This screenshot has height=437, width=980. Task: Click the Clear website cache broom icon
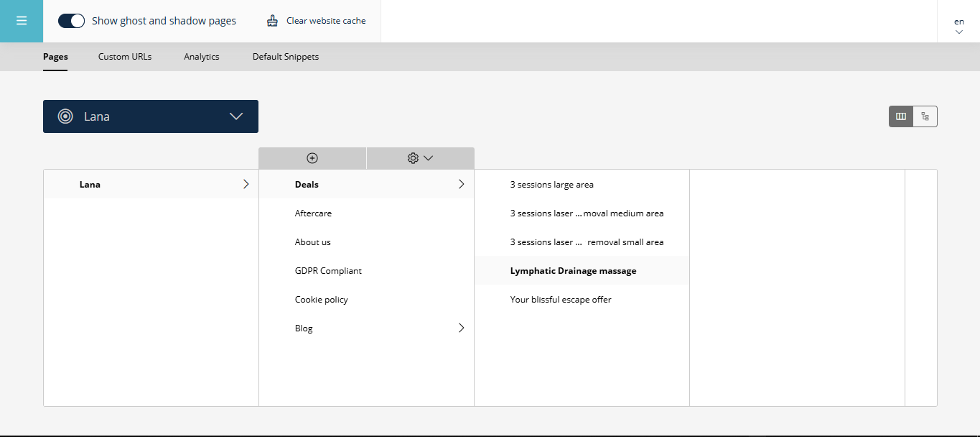(271, 20)
